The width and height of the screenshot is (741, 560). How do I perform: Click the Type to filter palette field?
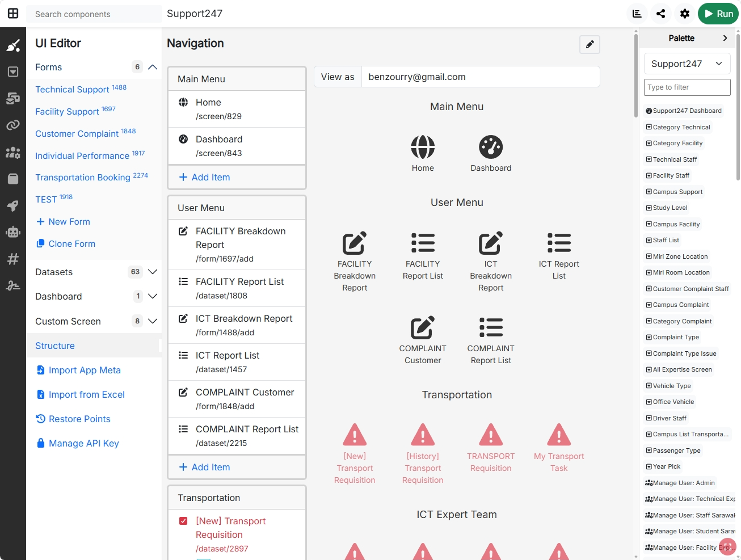[687, 87]
